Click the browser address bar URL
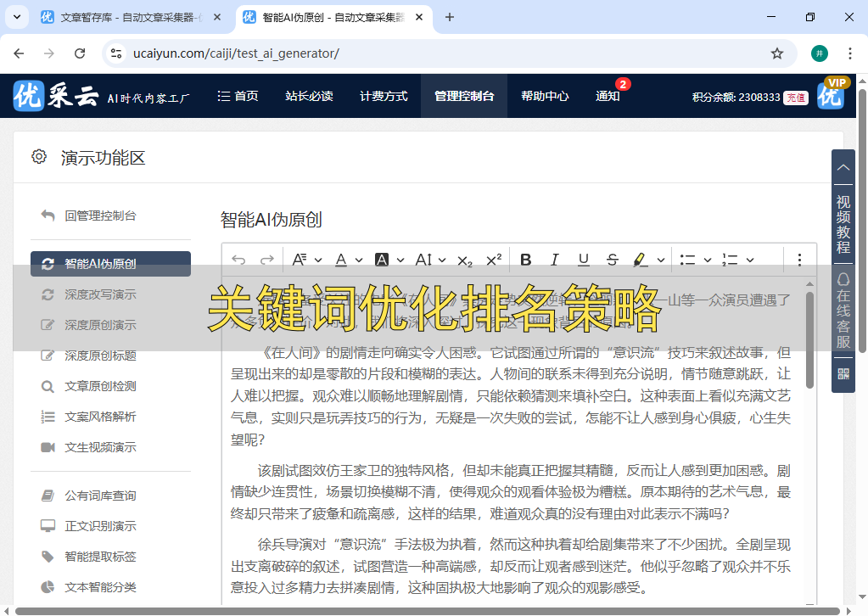 [237, 53]
